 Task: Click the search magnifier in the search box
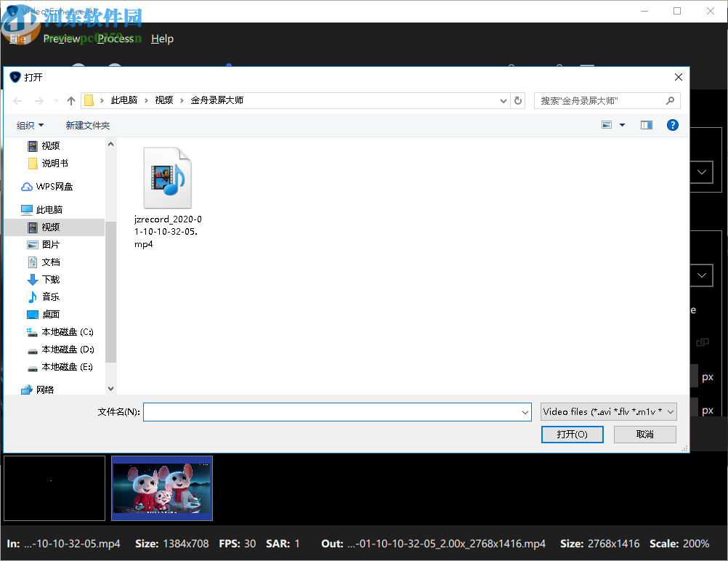[x=670, y=100]
